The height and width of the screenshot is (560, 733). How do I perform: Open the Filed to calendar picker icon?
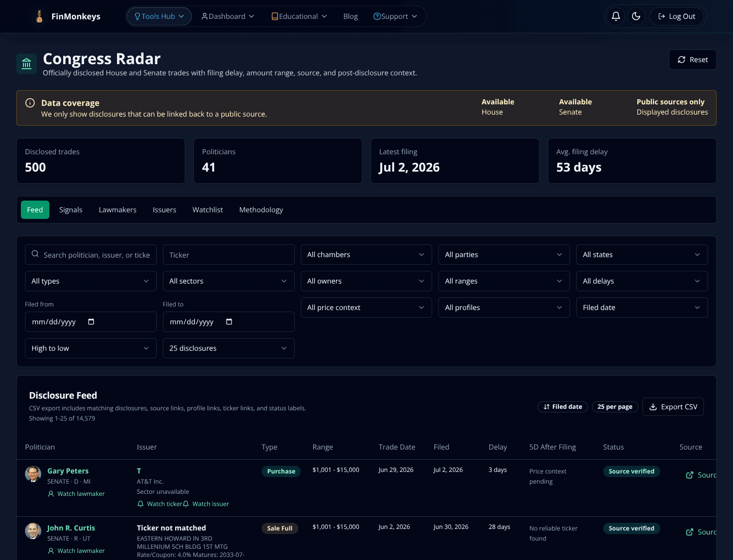pyautogui.click(x=229, y=322)
